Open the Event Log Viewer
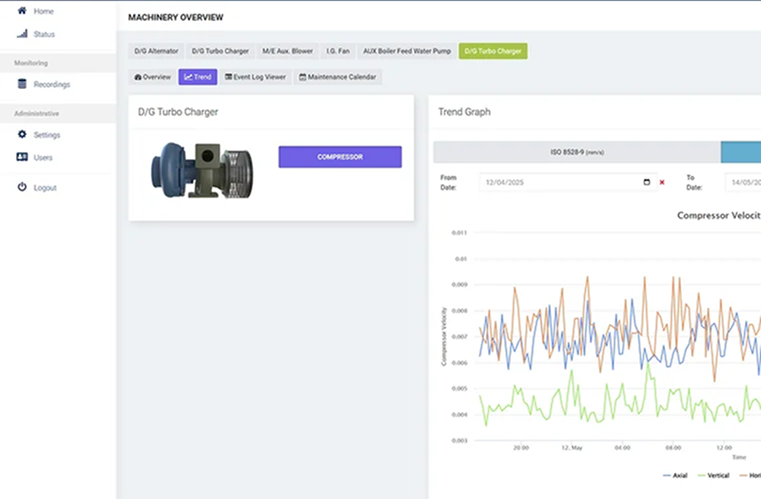This screenshot has height=499, width=761. pyautogui.click(x=256, y=77)
